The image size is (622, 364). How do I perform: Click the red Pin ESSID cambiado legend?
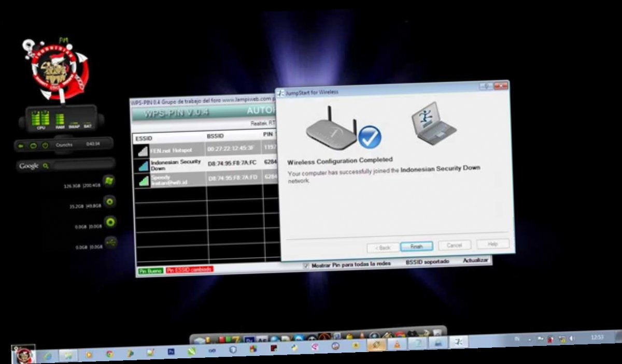(189, 270)
